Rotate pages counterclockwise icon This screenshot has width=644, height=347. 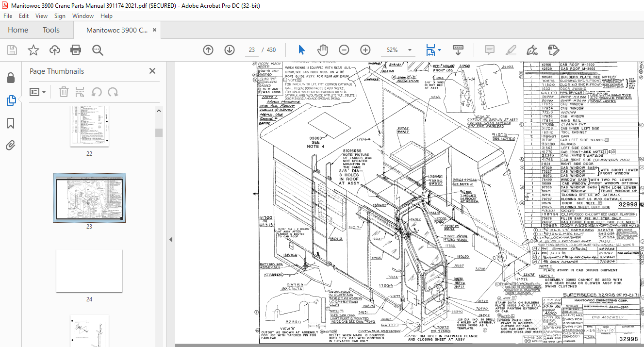(x=97, y=92)
